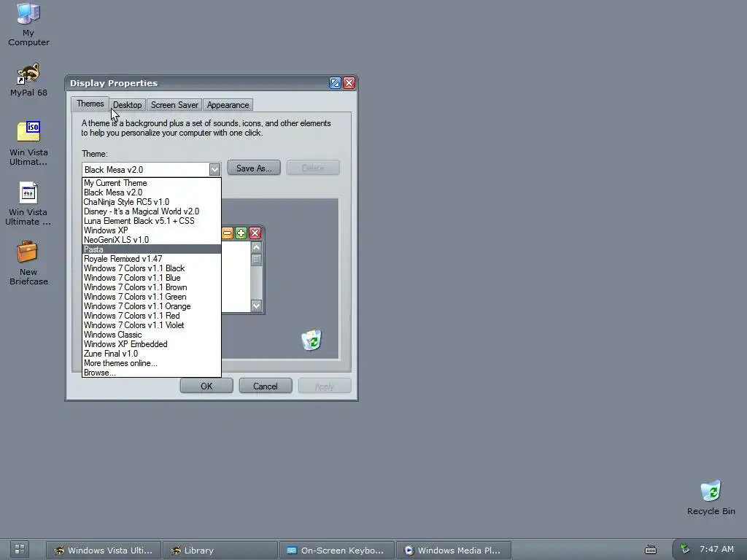The height and width of the screenshot is (560, 747).
Task: Choose NeoGeniX LS v1.0 theme
Action: pyautogui.click(x=152, y=240)
